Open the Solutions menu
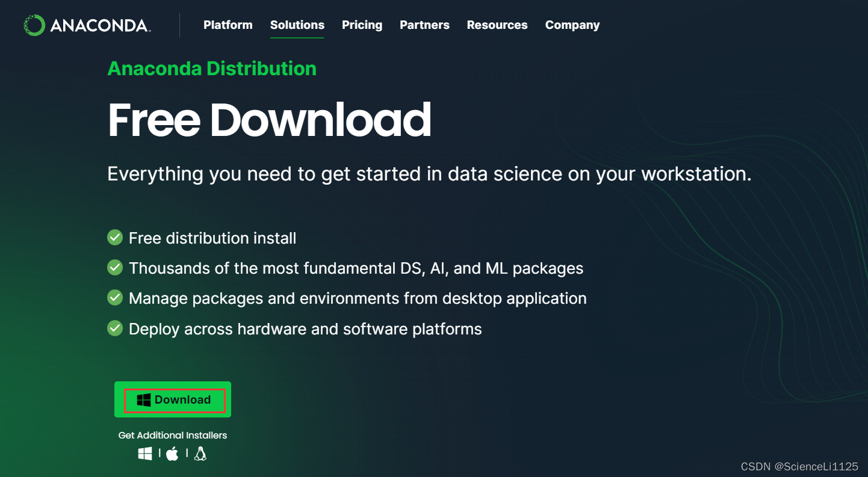The height and width of the screenshot is (477, 868). coord(297,25)
